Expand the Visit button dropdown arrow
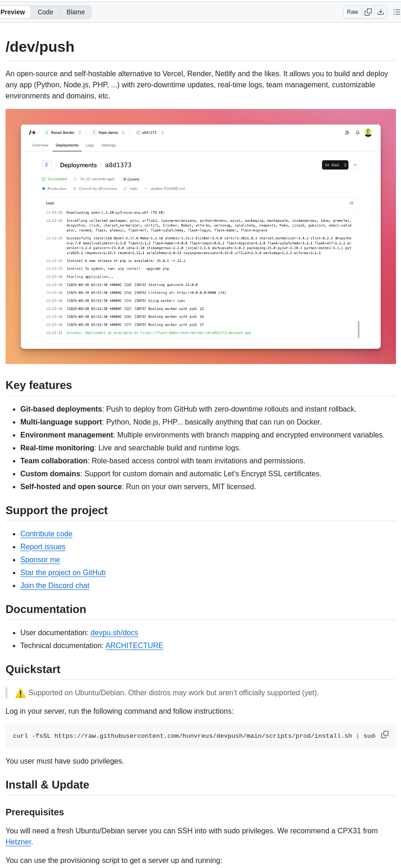This screenshot has height=868, width=401. pos(345,165)
